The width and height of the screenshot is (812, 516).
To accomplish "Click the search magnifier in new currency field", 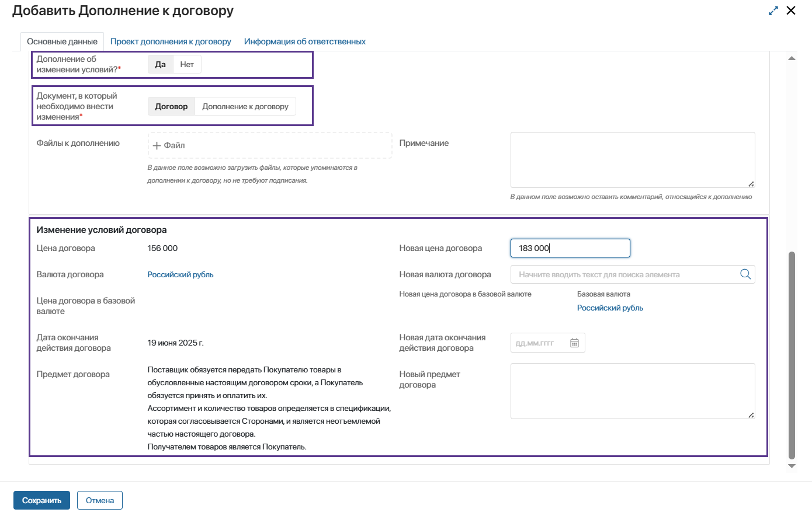I will click(x=745, y=274).
